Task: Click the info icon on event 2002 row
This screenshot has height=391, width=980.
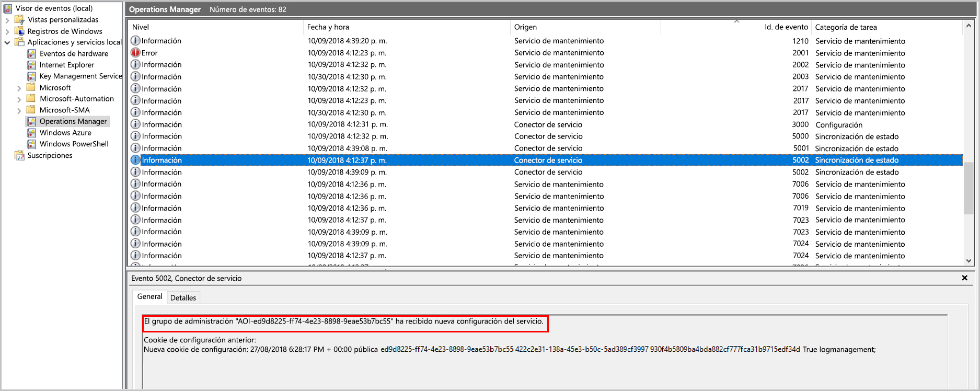Action: 135,65
